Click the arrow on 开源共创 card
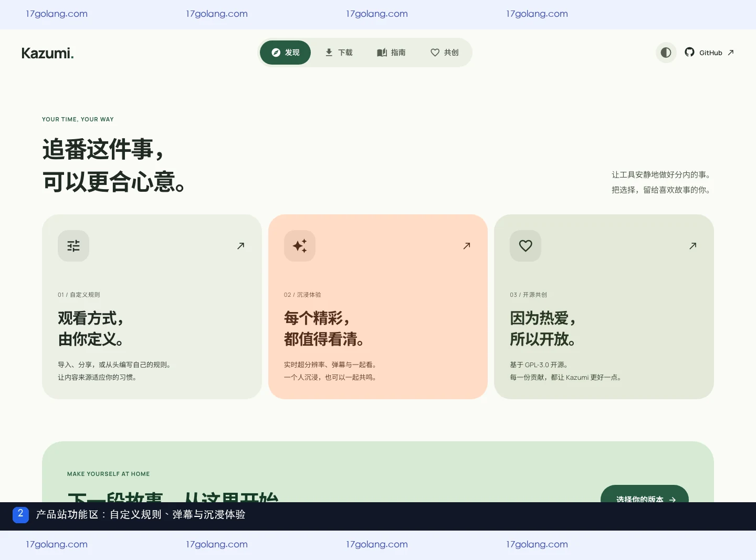756x560 pixels. 692,246
